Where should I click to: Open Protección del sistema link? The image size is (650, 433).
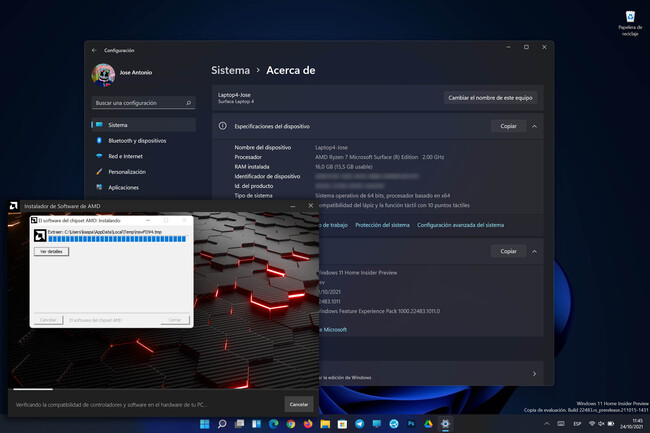coord(382,225)
